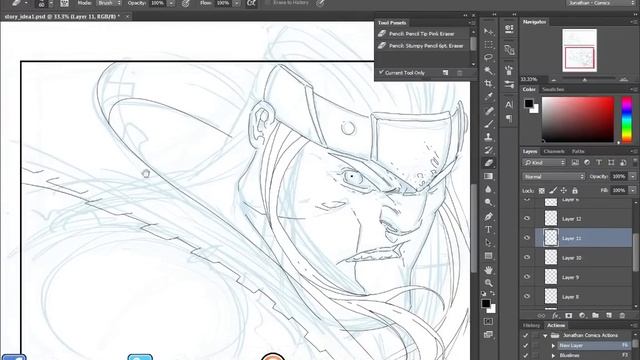Select the Gradient tool
The height and width of the screenshot is (360, 640).
tap(488, 176)
